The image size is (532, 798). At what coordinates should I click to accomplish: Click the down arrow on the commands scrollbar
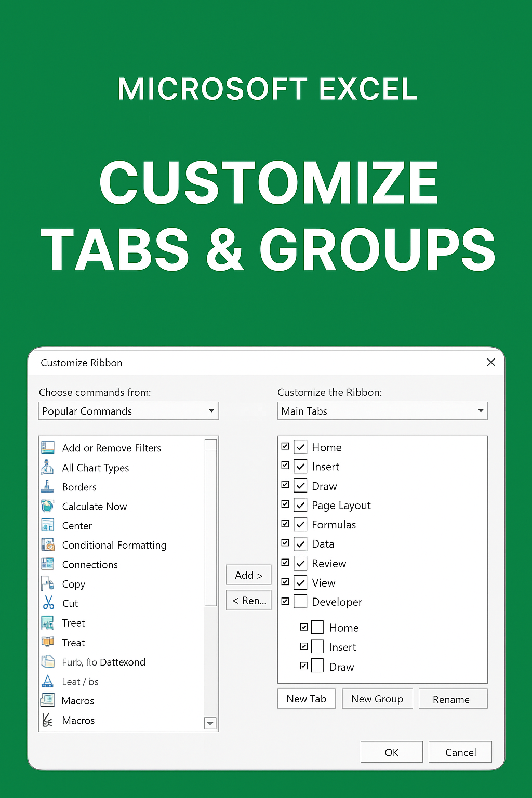coord(210,723)
